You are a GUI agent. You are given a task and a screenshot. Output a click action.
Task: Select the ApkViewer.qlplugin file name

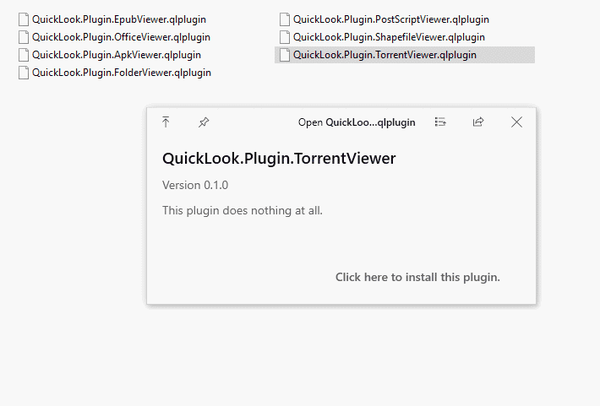(x=116, y=54)
